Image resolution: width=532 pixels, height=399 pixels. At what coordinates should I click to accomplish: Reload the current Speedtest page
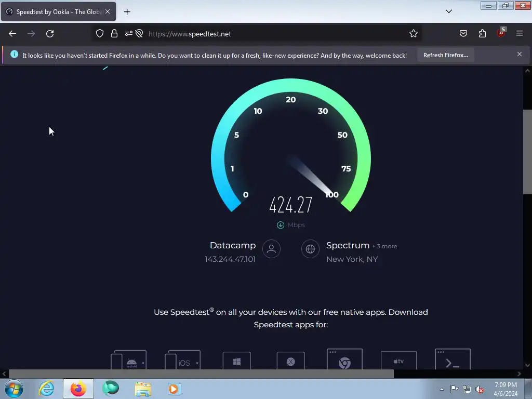[x=50, y=34]
